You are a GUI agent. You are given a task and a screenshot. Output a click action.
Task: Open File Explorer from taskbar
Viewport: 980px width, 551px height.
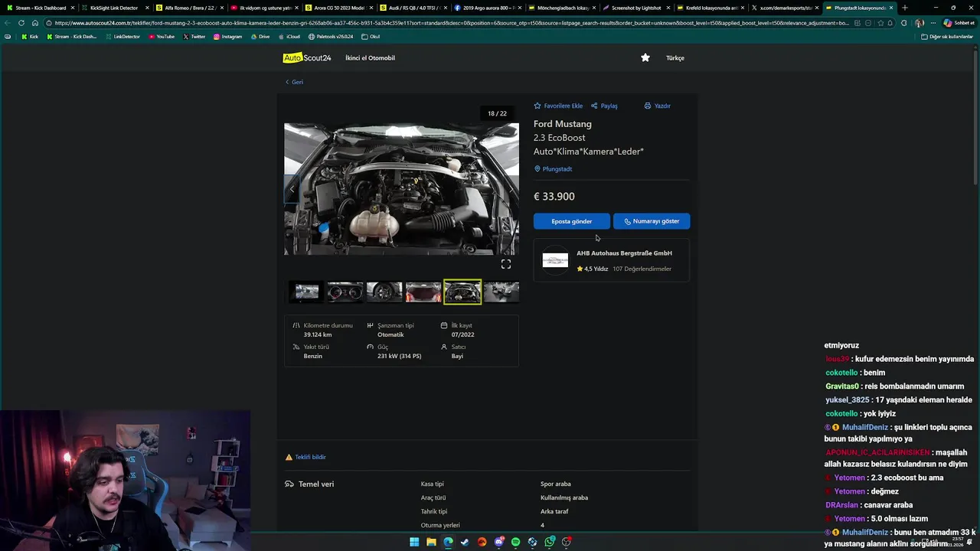click(431, 542)
